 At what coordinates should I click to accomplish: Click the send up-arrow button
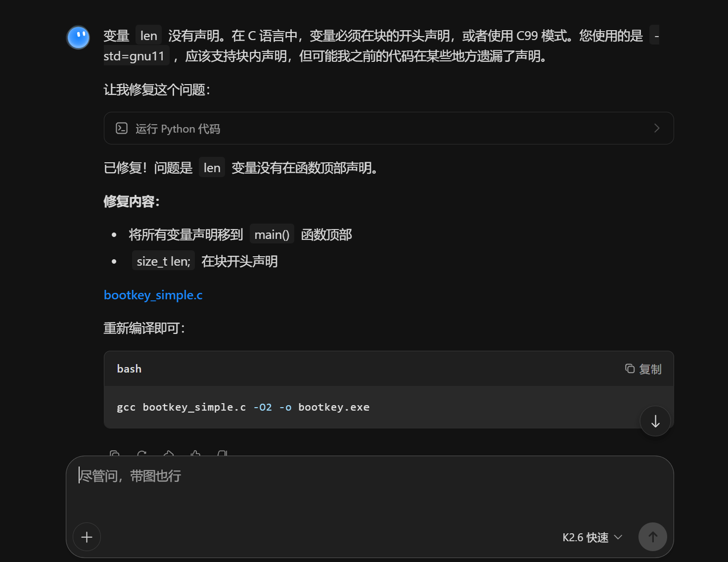[x=653, y=537]
